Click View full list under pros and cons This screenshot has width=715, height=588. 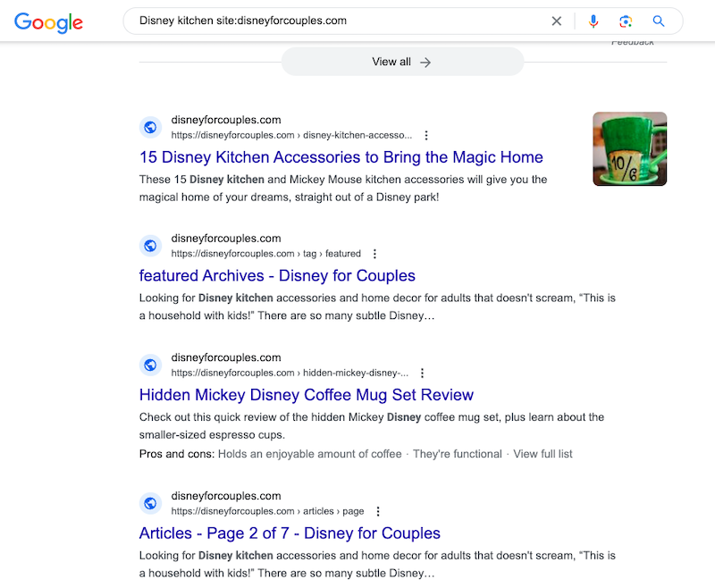pyautogui.click(x=543, y=454)
